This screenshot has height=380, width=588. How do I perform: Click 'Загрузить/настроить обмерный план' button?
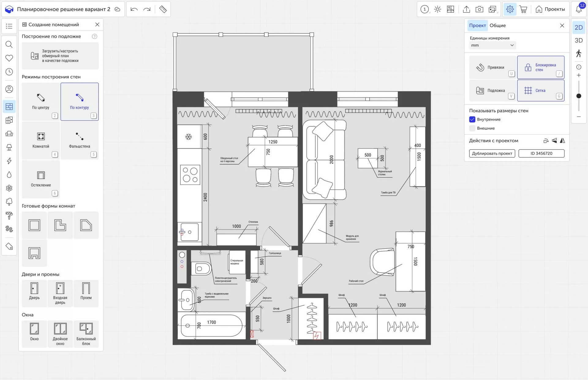point(60,56)
